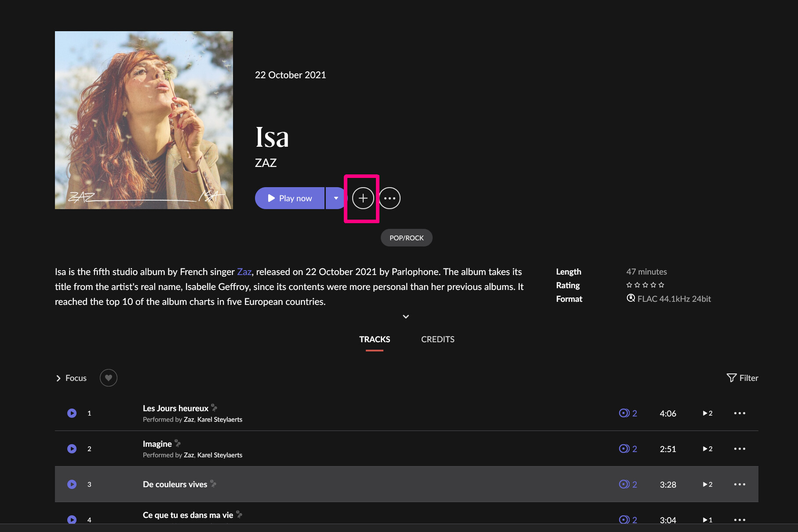Show versions of Imagine track
Screen dimensions: 798x532
click(628, 449)
